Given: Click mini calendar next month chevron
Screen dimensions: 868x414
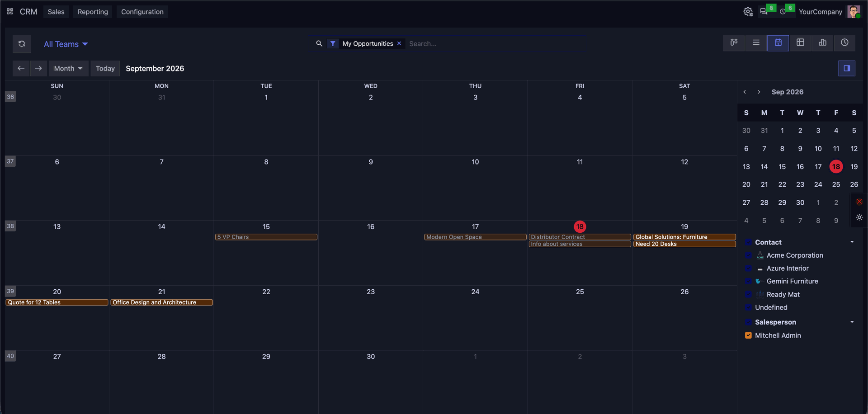Looking at the screenshot, I should click(x=759, y=92).
